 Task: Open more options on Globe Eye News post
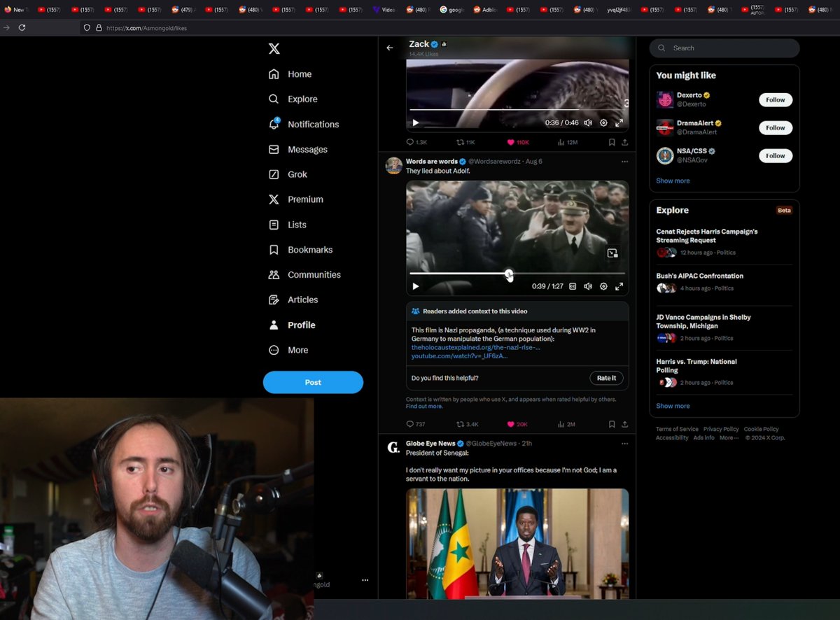point(625,444)
